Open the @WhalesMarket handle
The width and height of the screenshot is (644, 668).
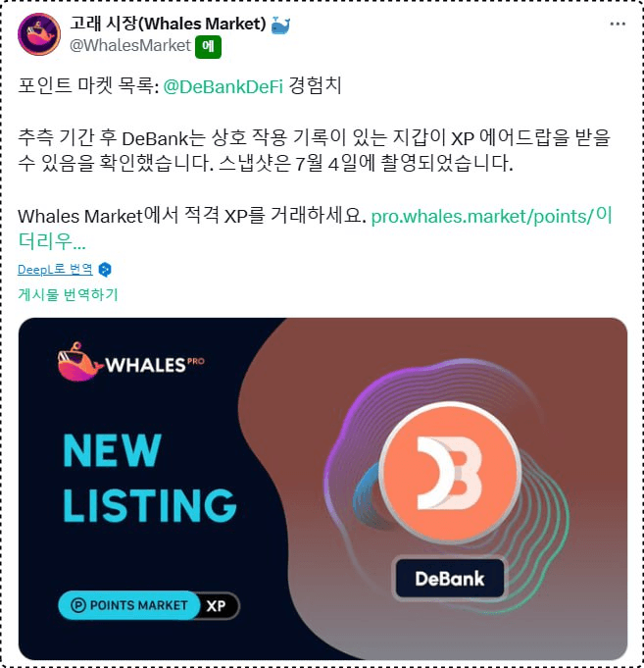click(130, 45)
